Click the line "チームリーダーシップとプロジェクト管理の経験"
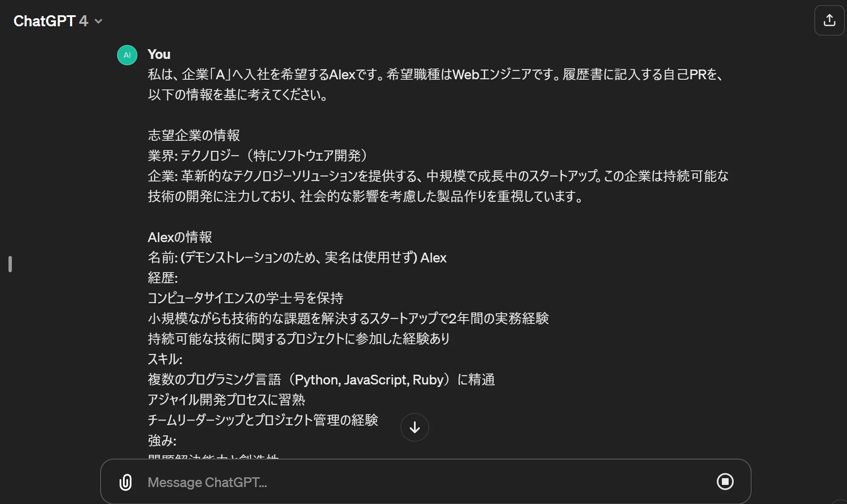The image size is (847, 504). click(263, 420)
